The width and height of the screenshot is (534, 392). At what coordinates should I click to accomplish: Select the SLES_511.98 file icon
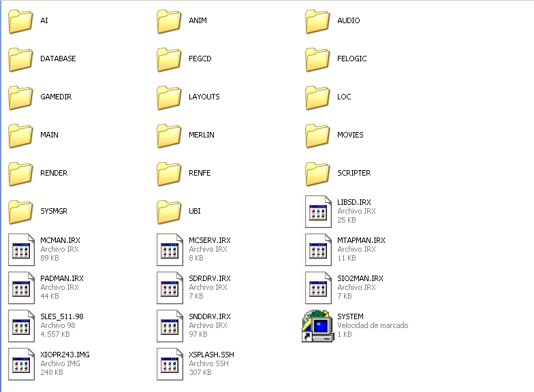(21, 325)
